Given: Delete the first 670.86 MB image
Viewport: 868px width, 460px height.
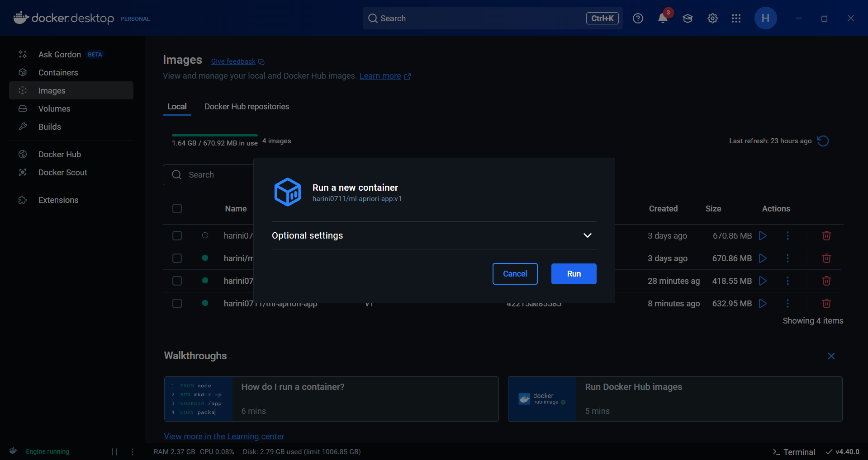Looking at the screenshot, I should (826, 235).
